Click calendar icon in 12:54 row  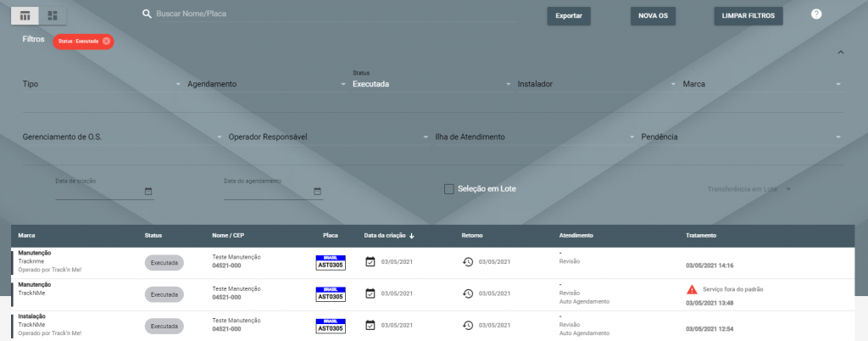point(370,325)
